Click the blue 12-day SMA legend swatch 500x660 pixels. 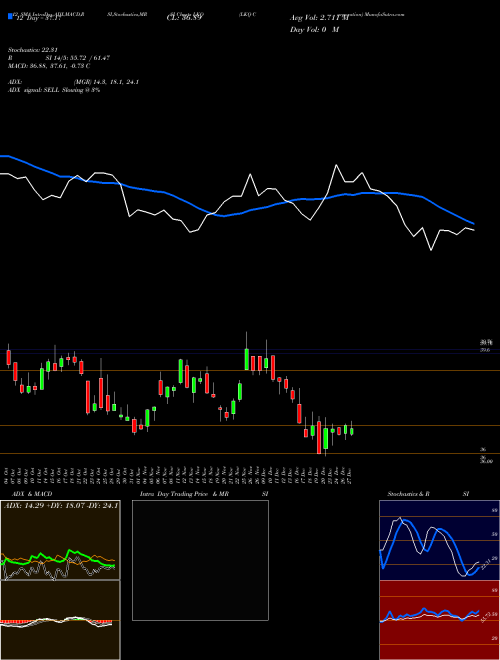(10, 16)
